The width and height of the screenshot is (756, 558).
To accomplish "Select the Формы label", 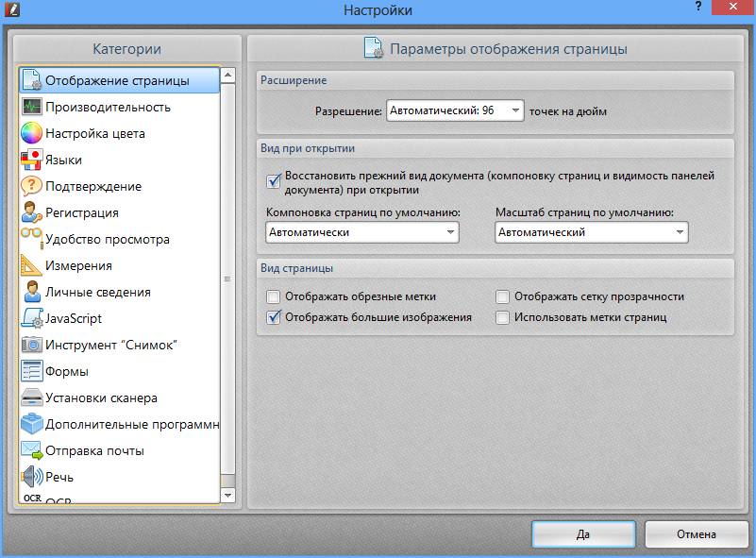I will click(x=66, y=371).
